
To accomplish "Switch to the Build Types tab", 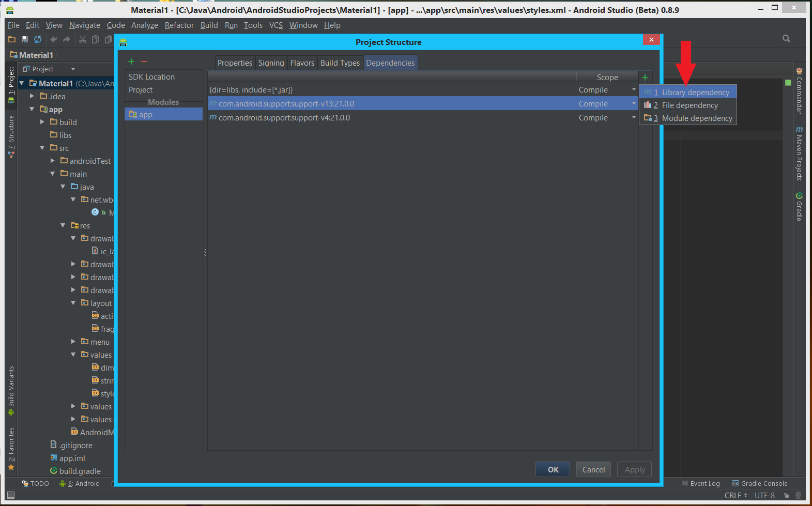I will tap(340, 63).
